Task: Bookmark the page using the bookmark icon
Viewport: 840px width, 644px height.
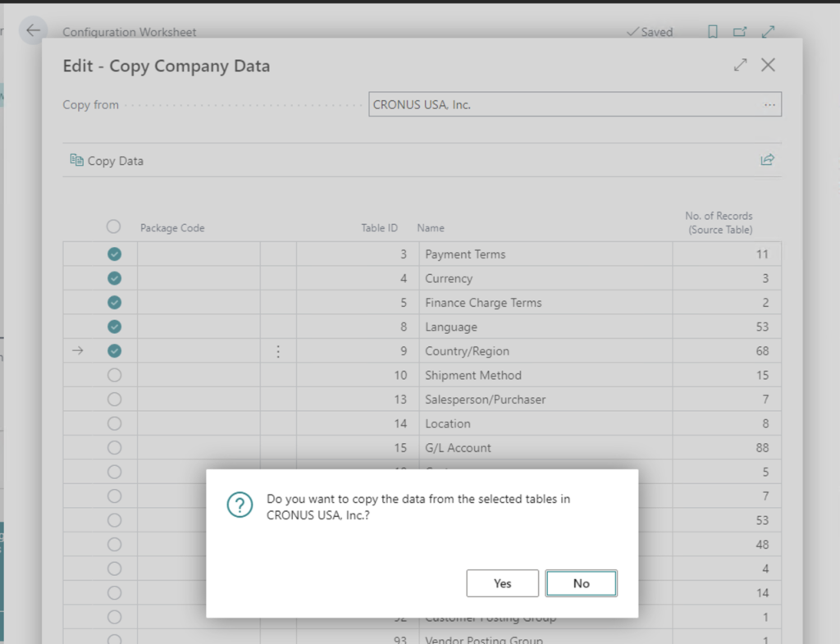Action: click(712, 31)
